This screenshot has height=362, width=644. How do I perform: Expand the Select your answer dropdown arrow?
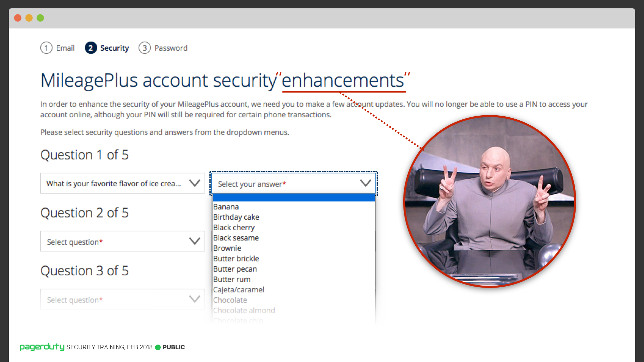coord(366,183)
